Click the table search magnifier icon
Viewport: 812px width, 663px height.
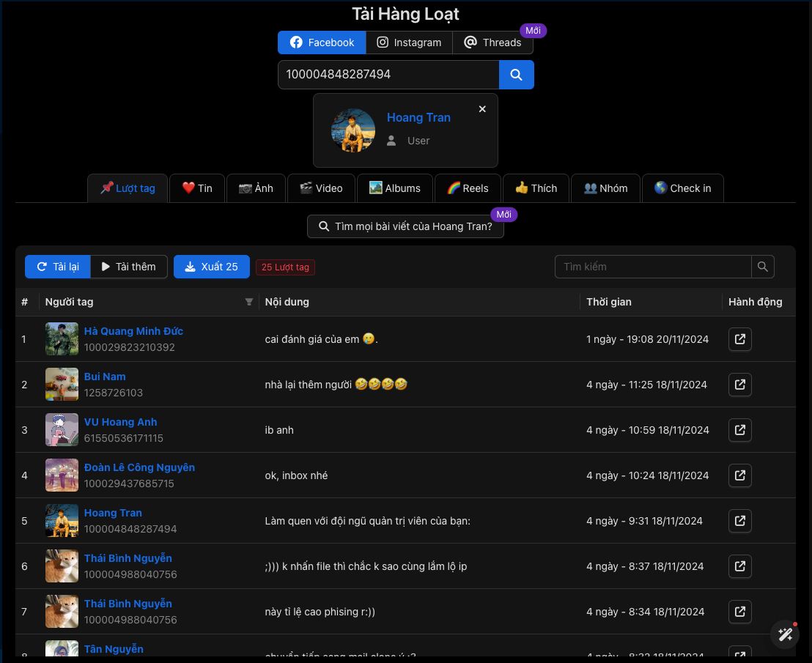coord(763,267)
